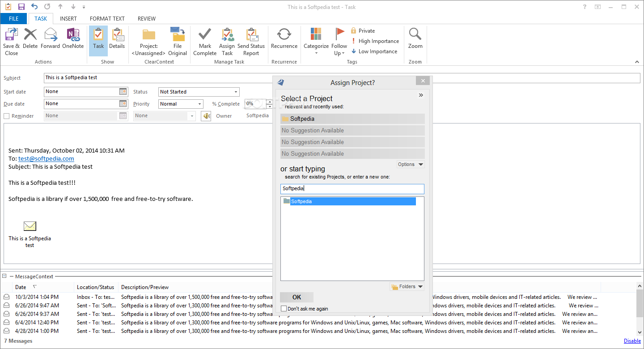644x349 pixels.
Task: Click the File Original icon
Action: (x=178, y=41)
